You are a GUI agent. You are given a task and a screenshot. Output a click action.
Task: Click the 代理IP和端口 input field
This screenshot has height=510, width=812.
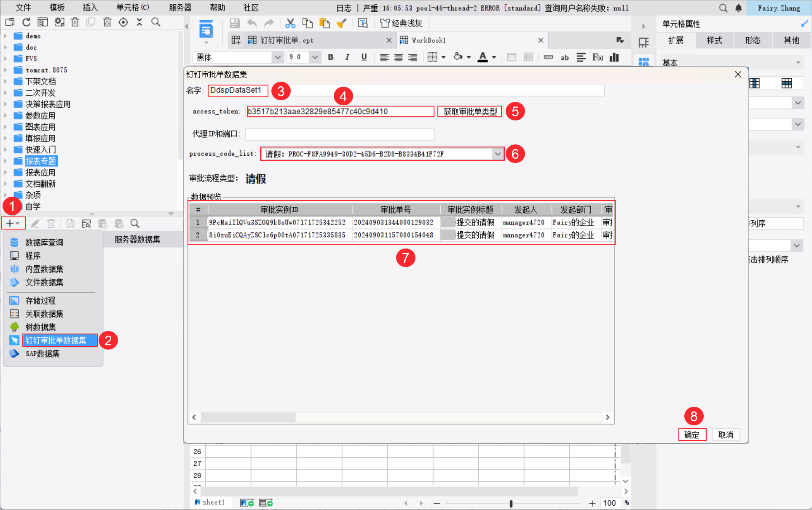(339, 134)
